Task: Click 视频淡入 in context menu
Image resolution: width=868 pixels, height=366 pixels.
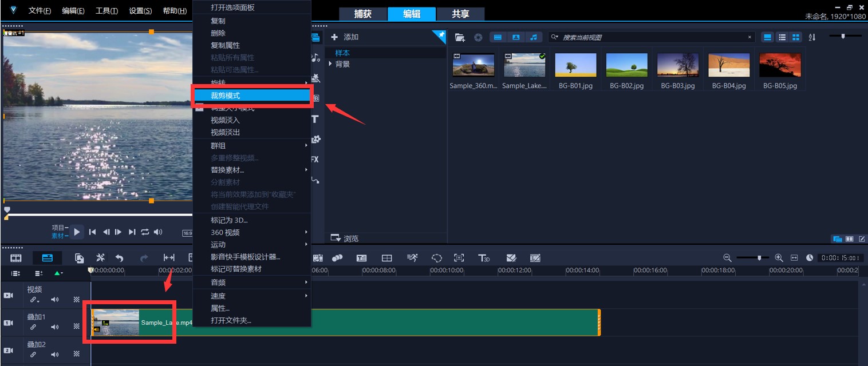Action: pyautogui.click(x=252, y=120)
